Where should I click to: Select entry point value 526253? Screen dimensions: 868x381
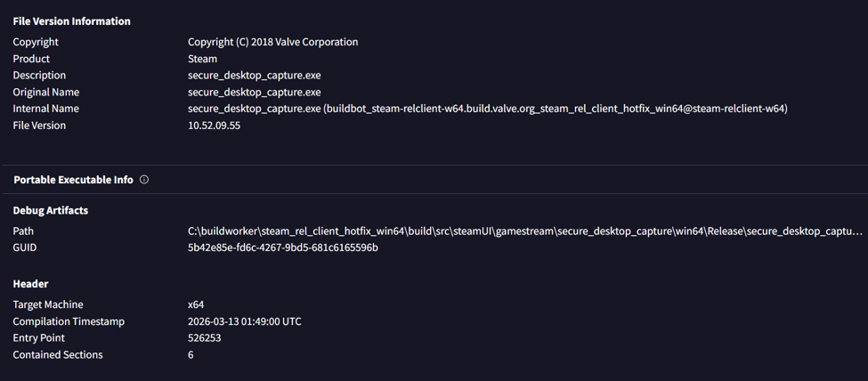point(204,337)
